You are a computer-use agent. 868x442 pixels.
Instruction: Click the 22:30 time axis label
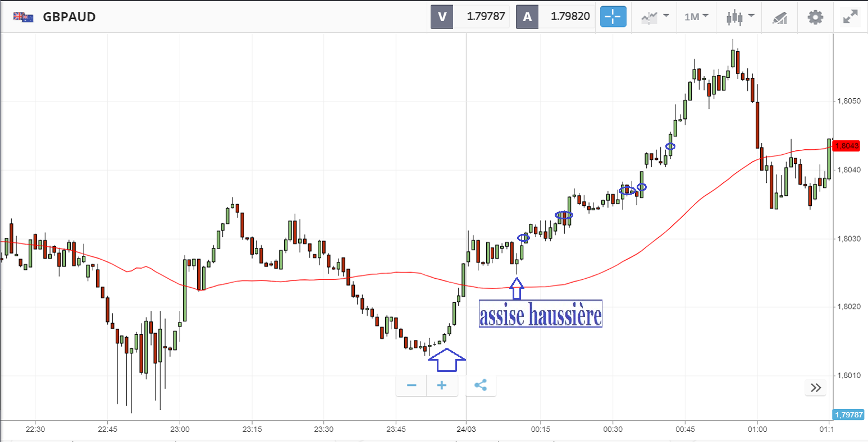[x=35, y=430]
